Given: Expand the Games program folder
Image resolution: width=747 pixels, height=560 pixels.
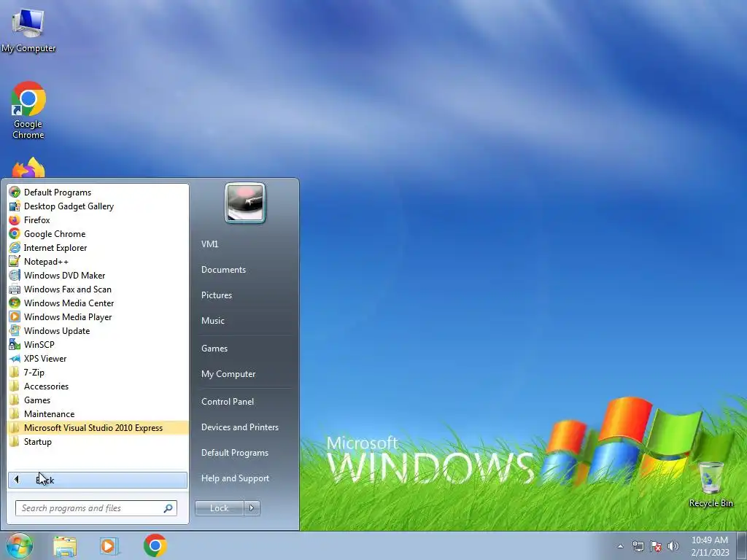Looking at the screenshot, I should coord(98,400).
